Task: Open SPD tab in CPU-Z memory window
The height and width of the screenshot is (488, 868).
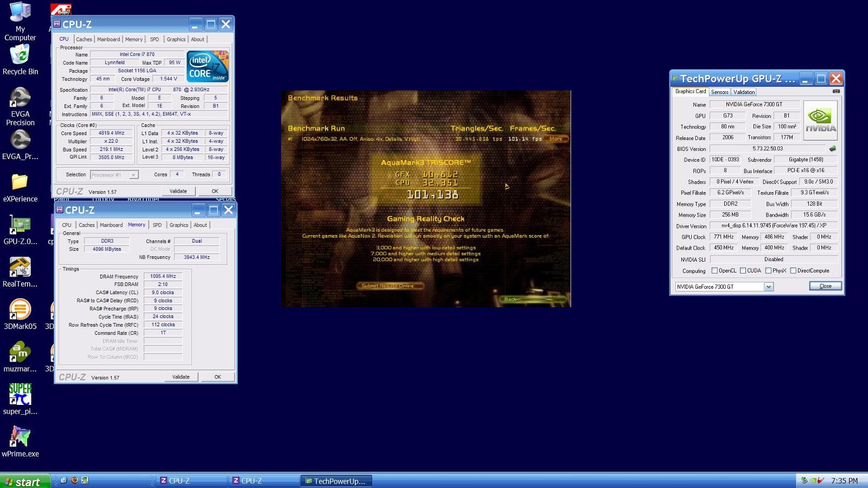Action: pyautogui.click(x=157, y=225)
